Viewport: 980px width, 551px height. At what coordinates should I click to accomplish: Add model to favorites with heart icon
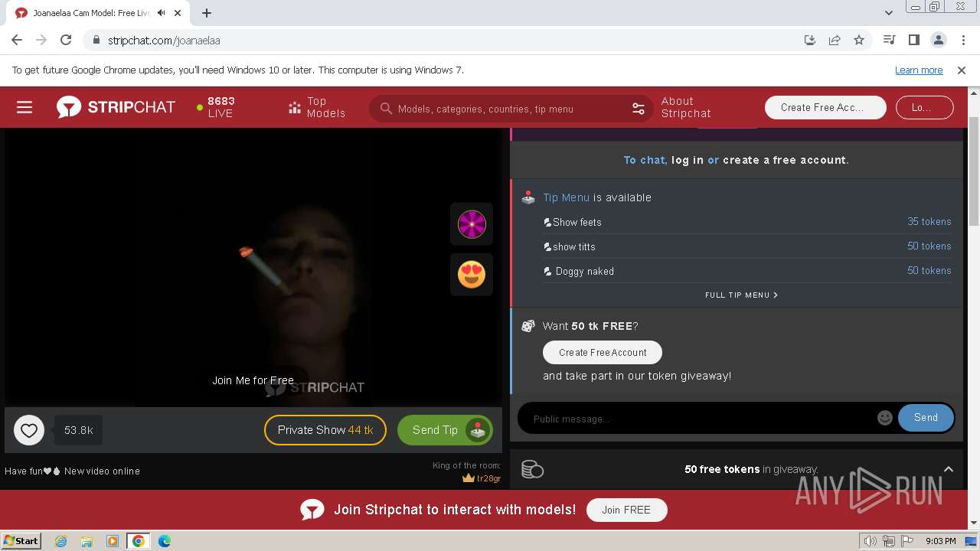[29, 430]
